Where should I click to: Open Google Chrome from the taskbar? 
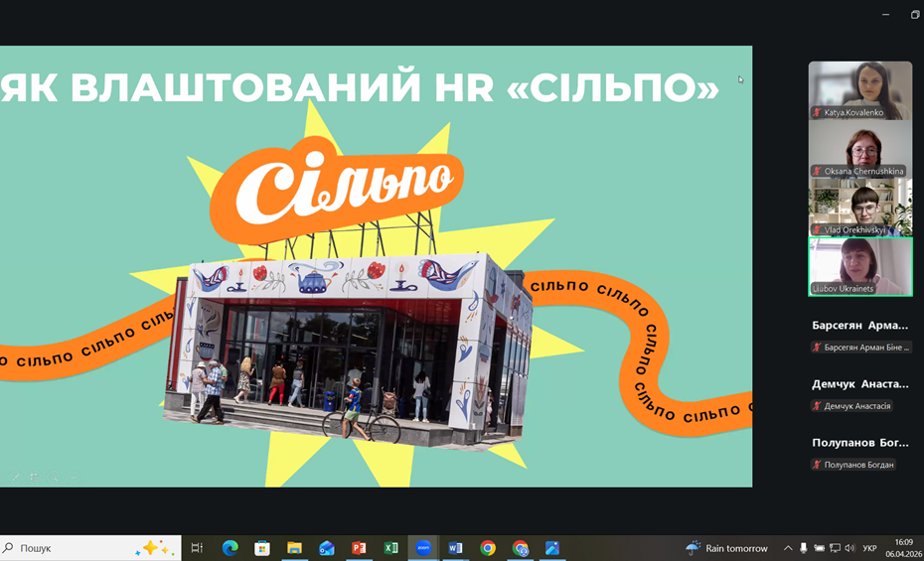[x=488, y=548]
